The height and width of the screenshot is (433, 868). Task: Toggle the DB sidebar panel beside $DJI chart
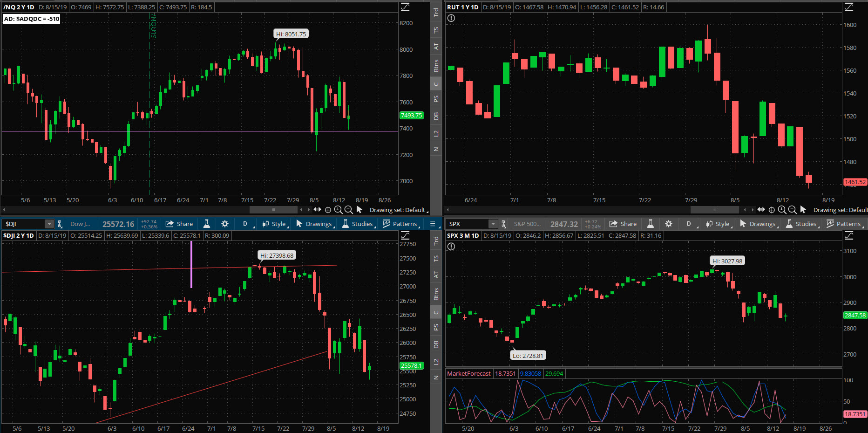coord(436,344)
